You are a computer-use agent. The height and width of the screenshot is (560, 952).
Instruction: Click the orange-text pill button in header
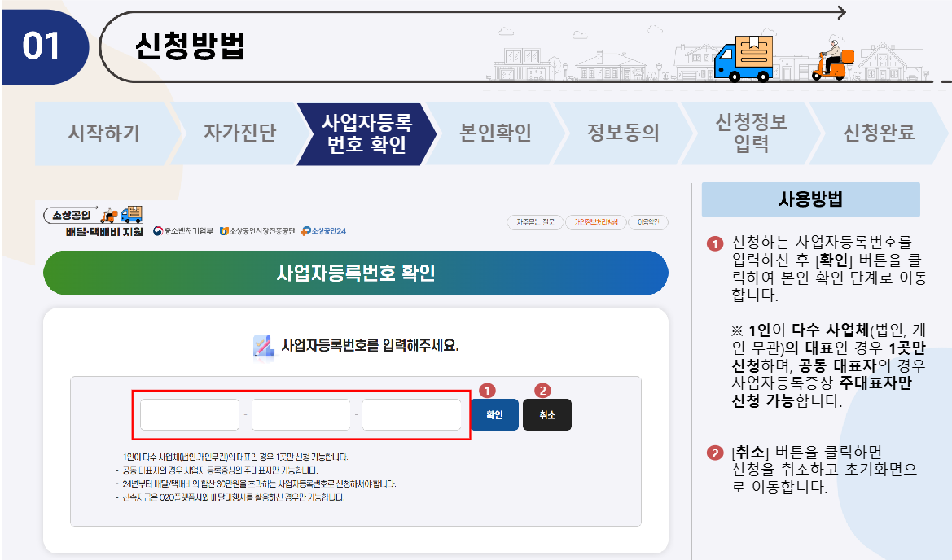[595, 222]
